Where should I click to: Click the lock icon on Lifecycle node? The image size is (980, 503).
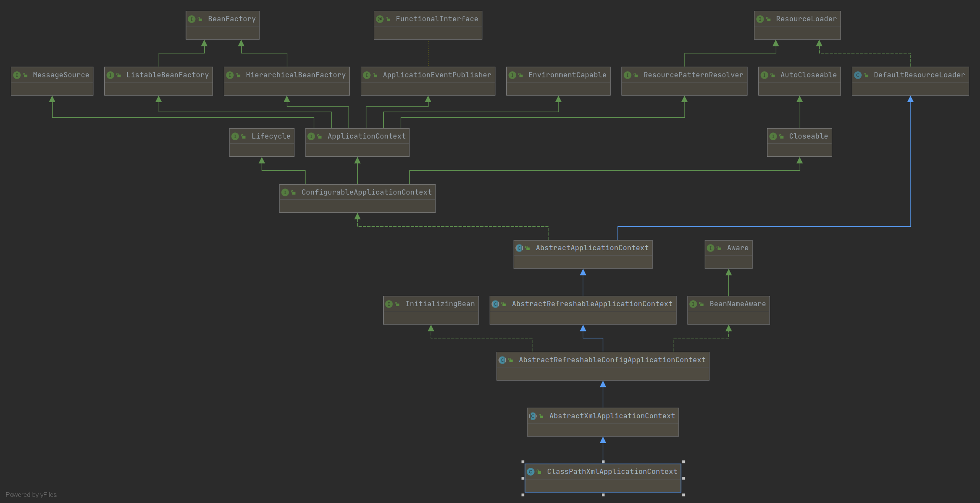coord(243,136)
